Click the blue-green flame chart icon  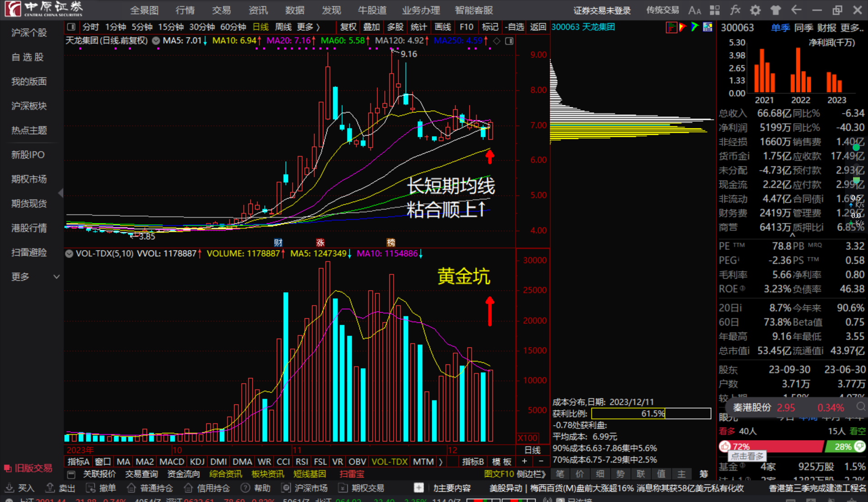click(x=695, y=27)
